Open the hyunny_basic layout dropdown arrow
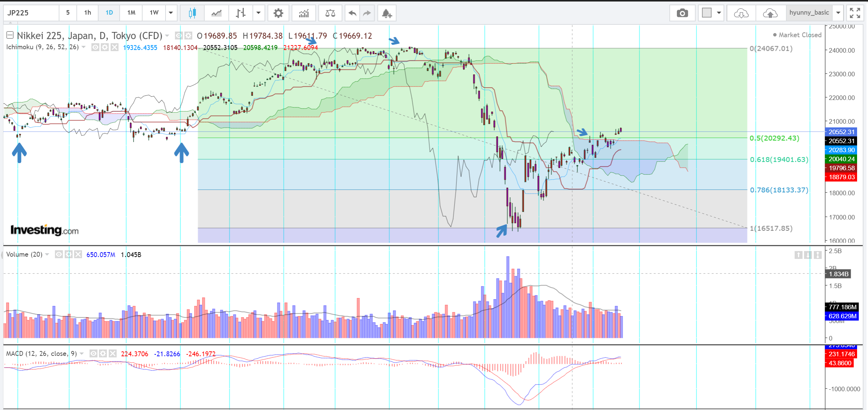The height and width of the screenshot is (410, 868). tap(838, 13)
